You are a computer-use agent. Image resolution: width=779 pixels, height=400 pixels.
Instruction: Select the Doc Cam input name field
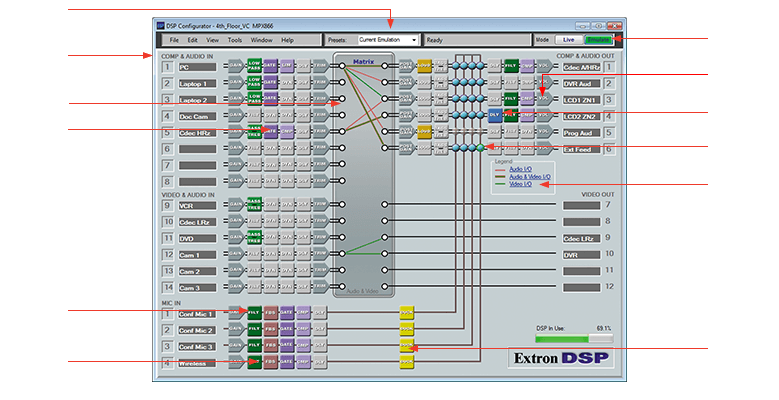click(197, 116)
